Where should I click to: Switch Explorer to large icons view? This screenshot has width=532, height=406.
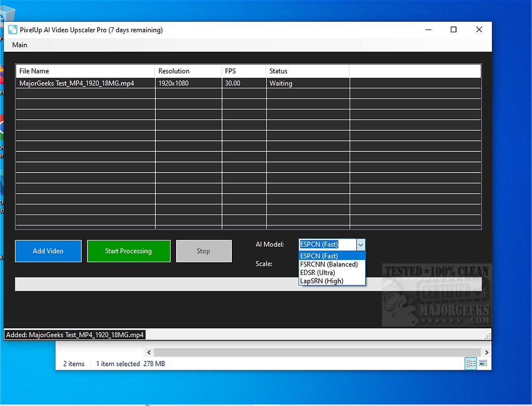pos(483,364)
